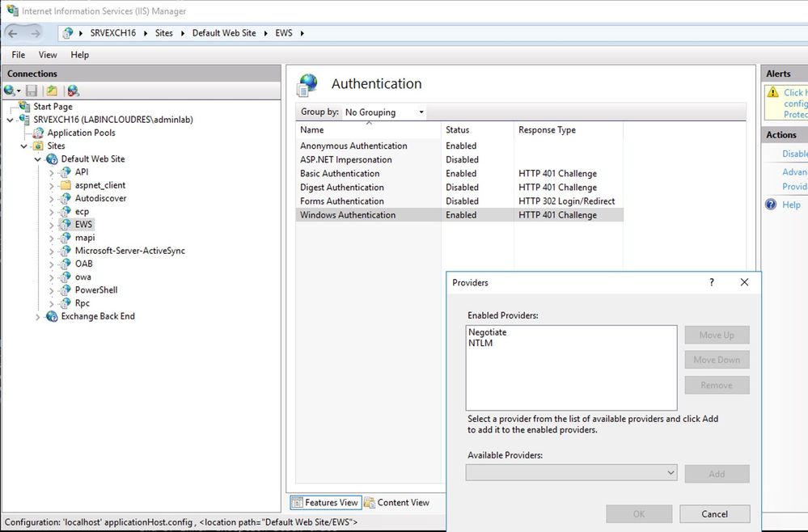Viewport: 808px width, 532px height.
Task: Sort by the Response Type column header
Action: point(569,130)
